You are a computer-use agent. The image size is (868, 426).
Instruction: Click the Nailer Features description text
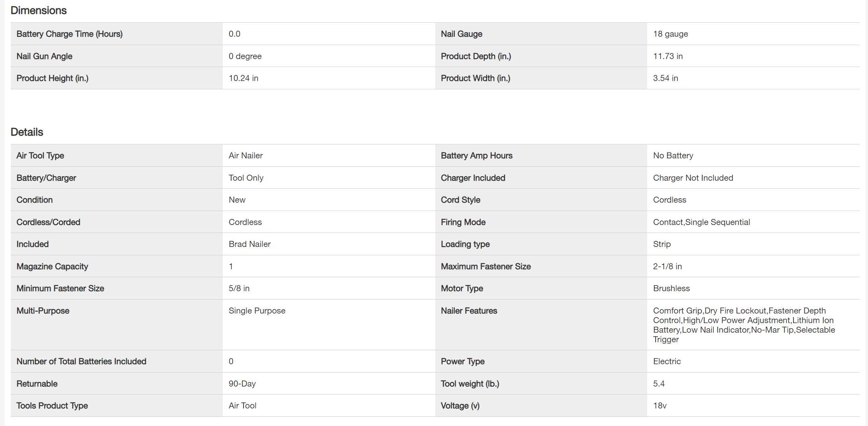(744, 325)
